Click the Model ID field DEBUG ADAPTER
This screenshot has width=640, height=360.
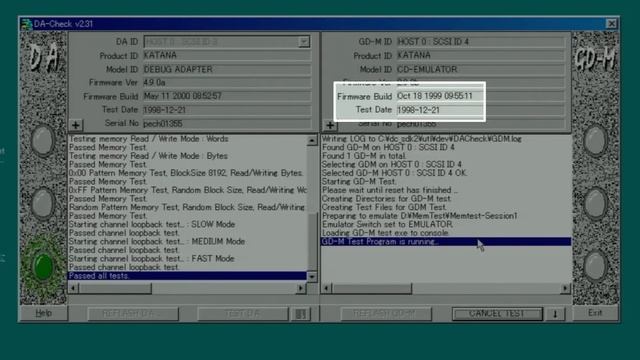pyautogui.click(x=227, y=69)
